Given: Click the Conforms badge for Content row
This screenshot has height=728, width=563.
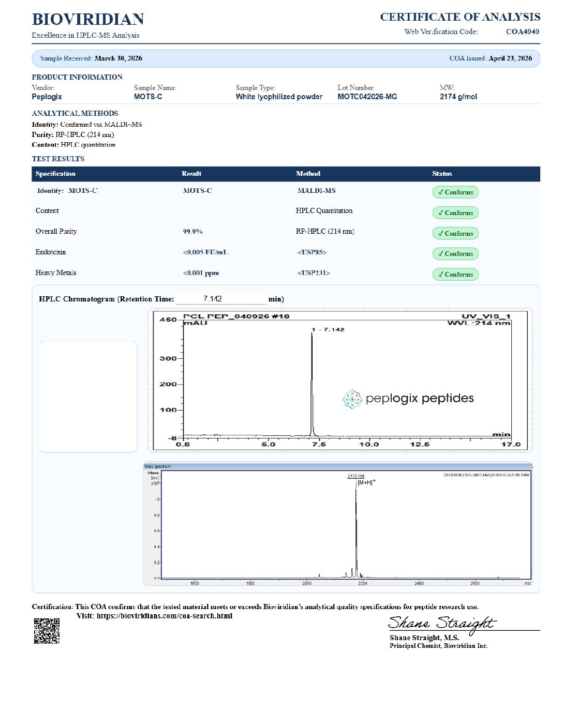Looking at the screenshot, I should point(455,213).
